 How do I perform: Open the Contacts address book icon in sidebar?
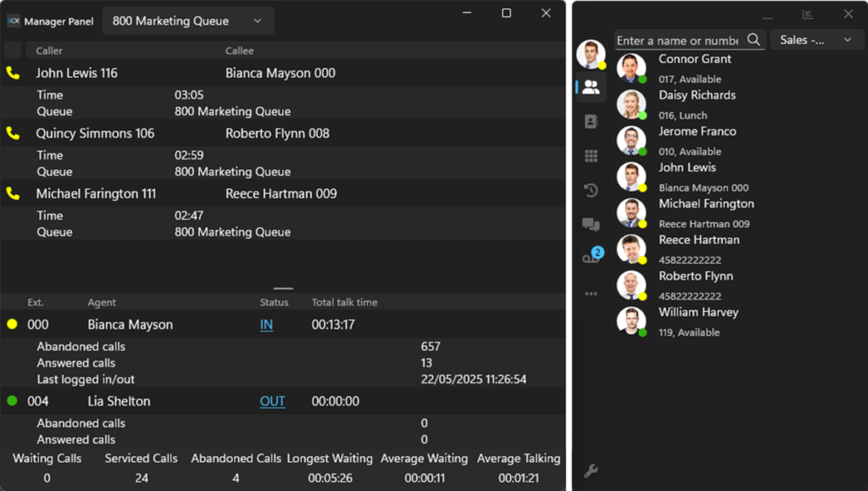591,122
